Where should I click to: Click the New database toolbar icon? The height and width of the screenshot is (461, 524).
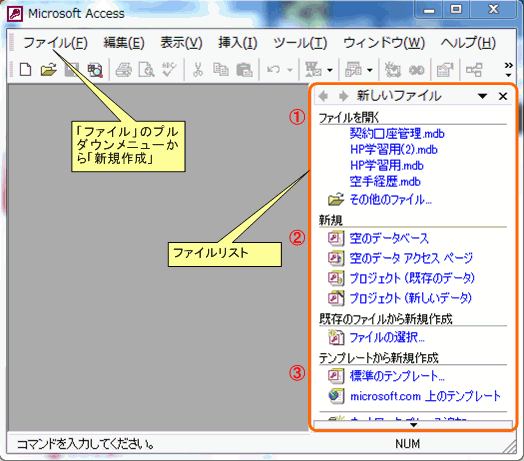coord(26,70)
